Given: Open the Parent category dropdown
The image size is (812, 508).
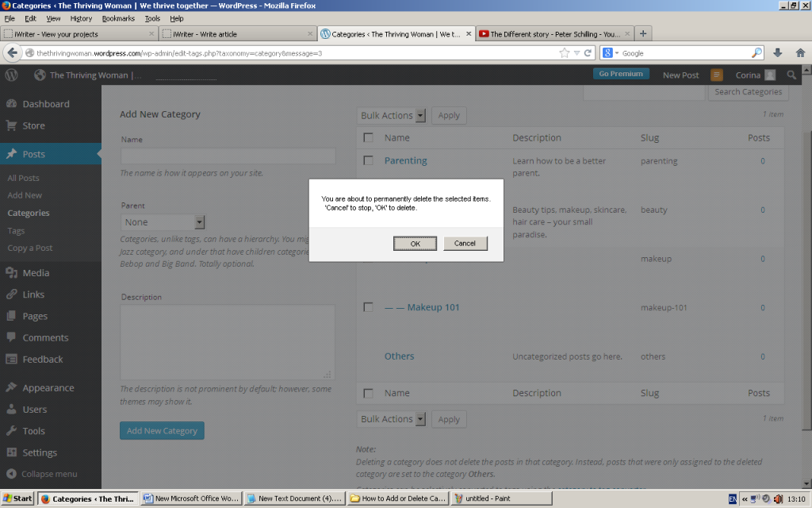Looking at the screenshot, I should pos(163,222).
